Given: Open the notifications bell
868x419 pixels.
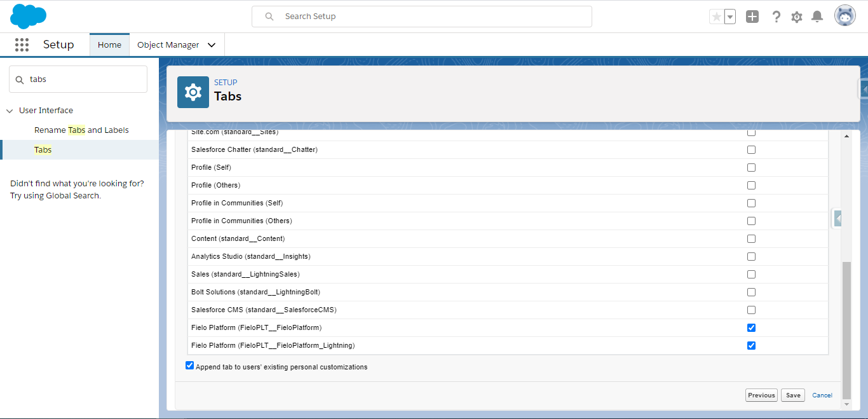Looking at the screenshot, I should (818, 17).
